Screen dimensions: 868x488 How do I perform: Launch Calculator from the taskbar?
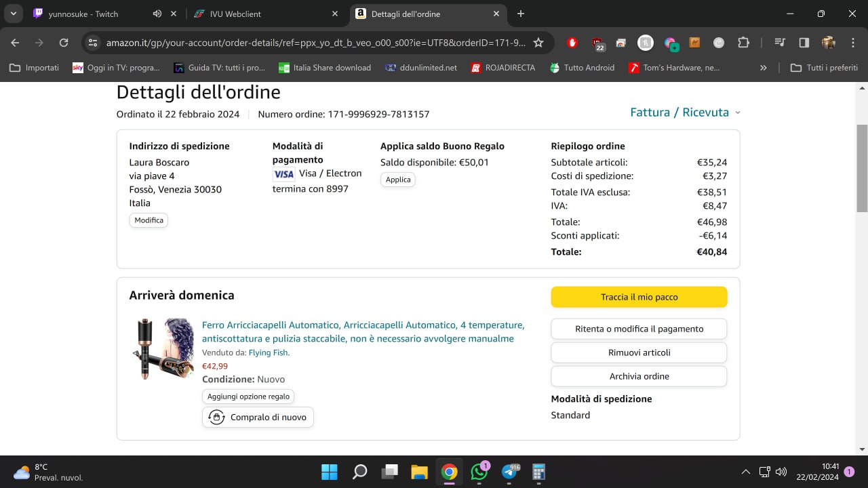(539, 472)
